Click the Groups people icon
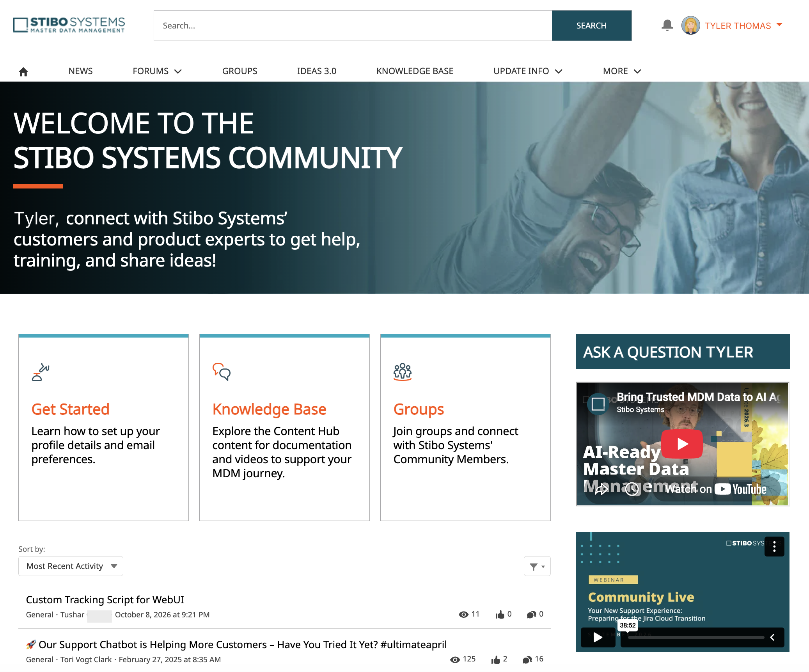809x672 pixels. [x=402, y=372]
